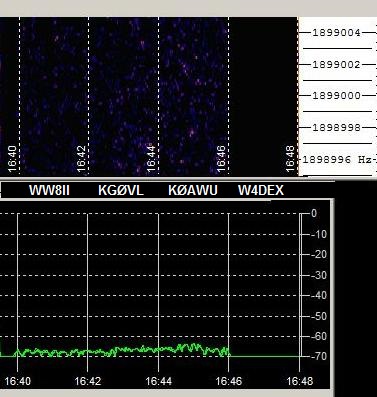The height and width of the screenshot is (397, 377).
Task: Click the 1899000 frequency scale label
Action: pyautogui.click(x=336, y=96)
